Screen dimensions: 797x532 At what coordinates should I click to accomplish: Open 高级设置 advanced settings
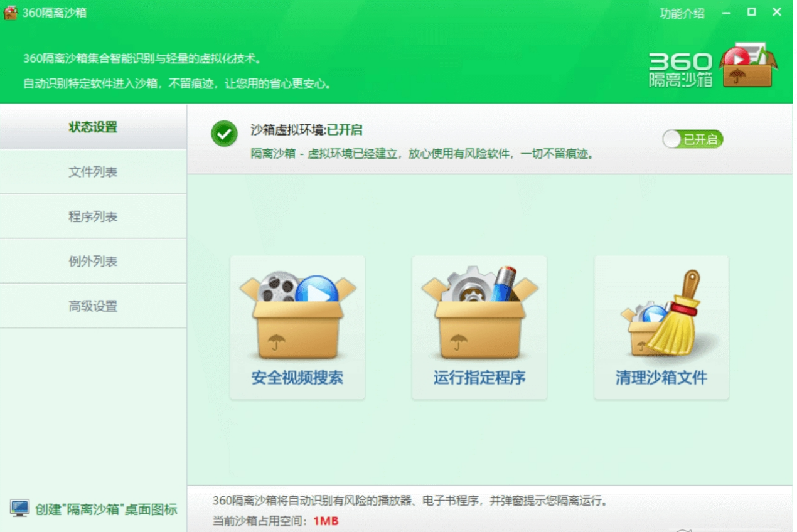[x=93, y=306]
